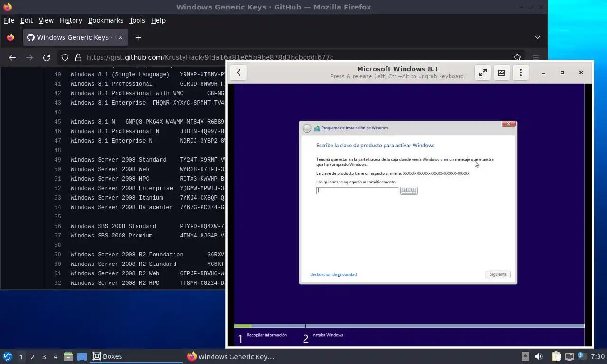Click the Windows 8.1 (Single Language) row
Screen dimensions: 607x364
point(147,74)
